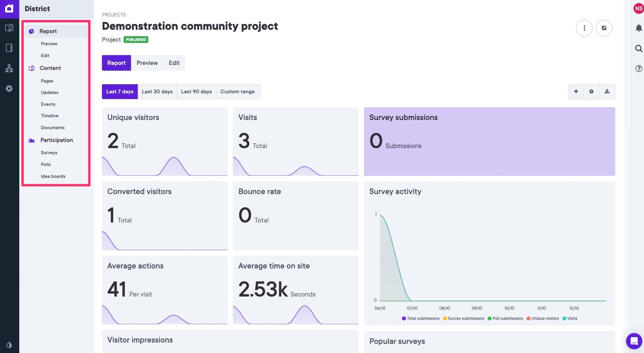Click the NS user avatar
This screenshot has width=644, height=353.
(638, 8)
